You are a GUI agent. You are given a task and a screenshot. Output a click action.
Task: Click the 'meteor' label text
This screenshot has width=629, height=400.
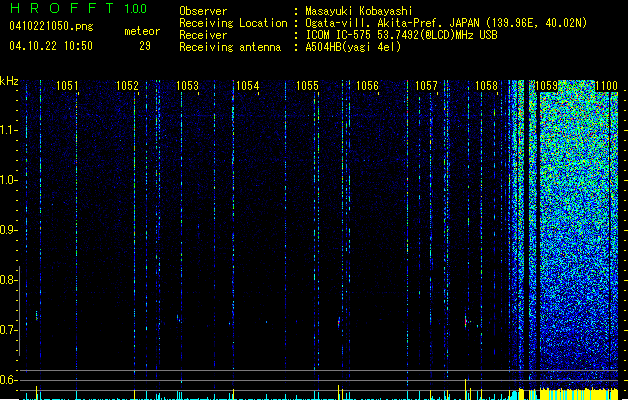[142, 31]
